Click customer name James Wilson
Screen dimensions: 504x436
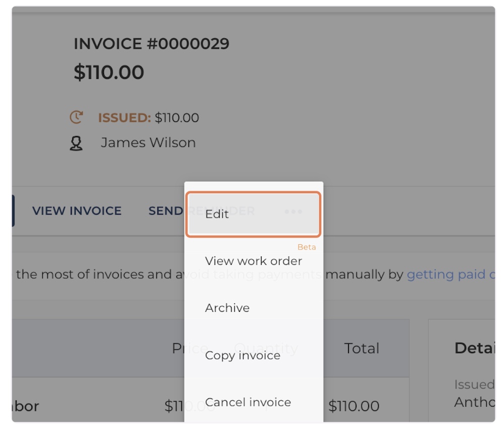click(x=148, y=143)
